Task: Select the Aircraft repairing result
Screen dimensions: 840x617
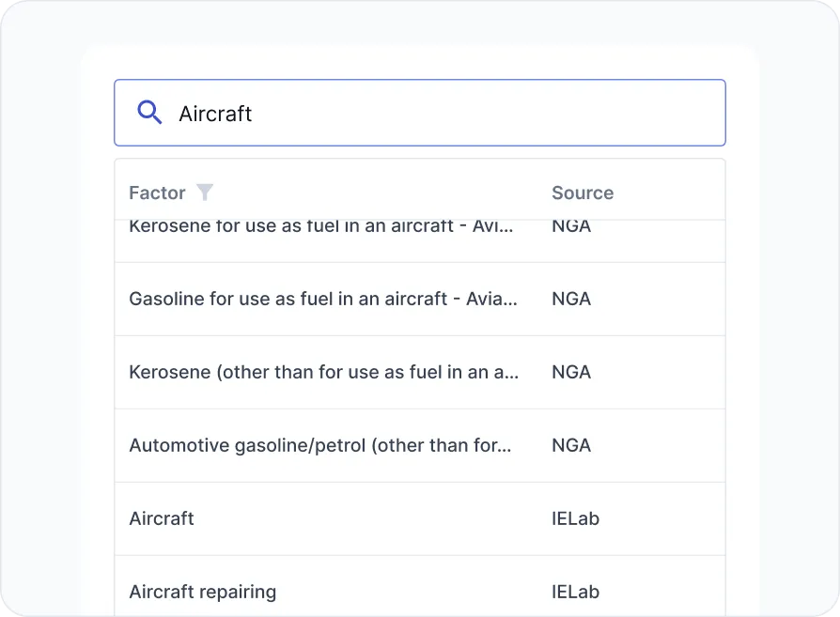Action: click(202, 592)
